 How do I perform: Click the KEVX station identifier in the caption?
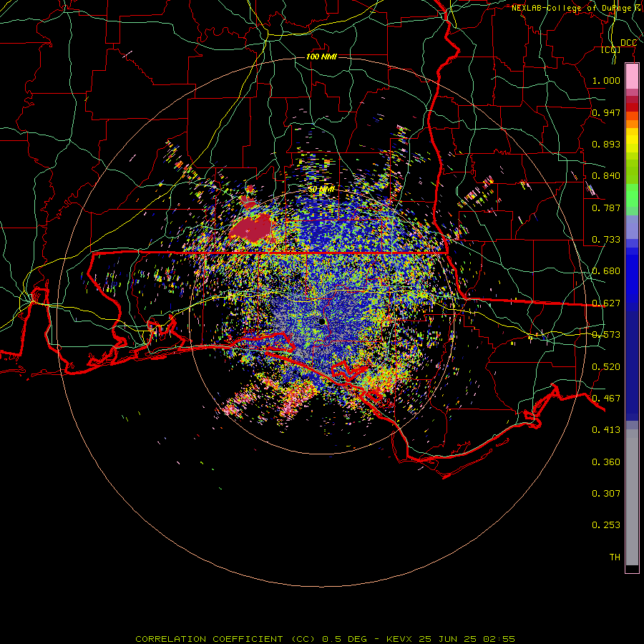pos(401,639)
